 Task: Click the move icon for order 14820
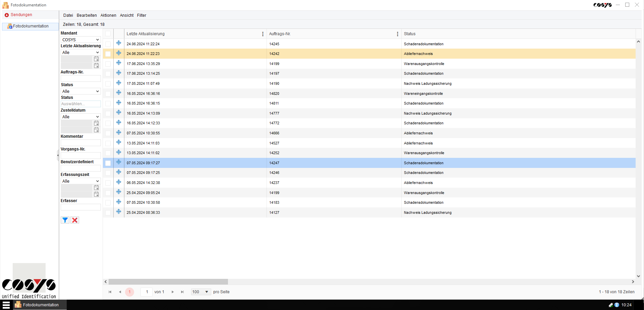119,92
